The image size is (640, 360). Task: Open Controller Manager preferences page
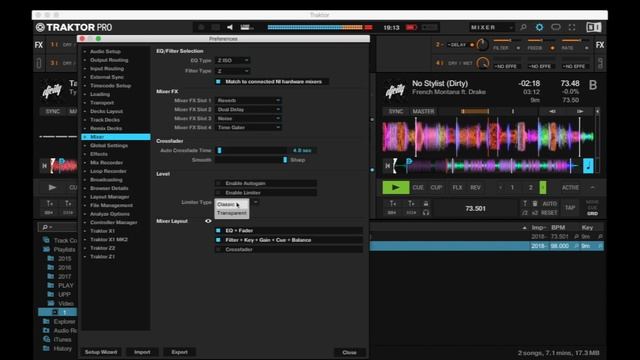point(113,222)
